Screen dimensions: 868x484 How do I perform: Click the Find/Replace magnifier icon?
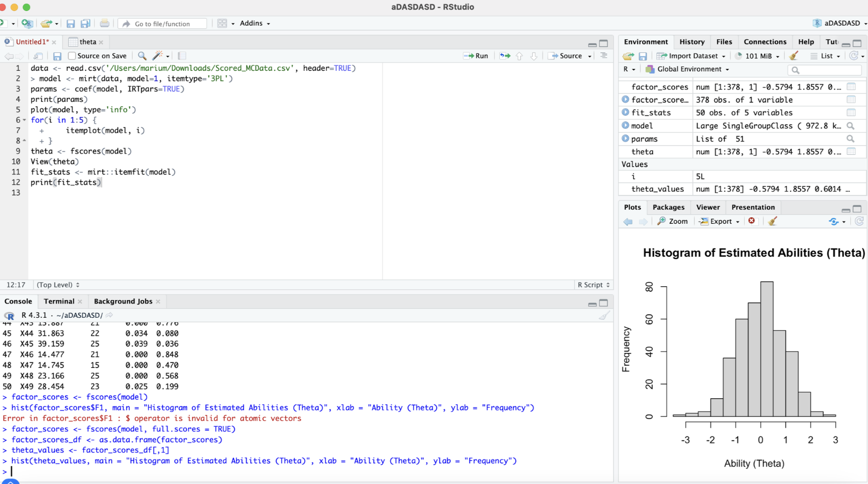pyautogui.click(x=142, y=56)
